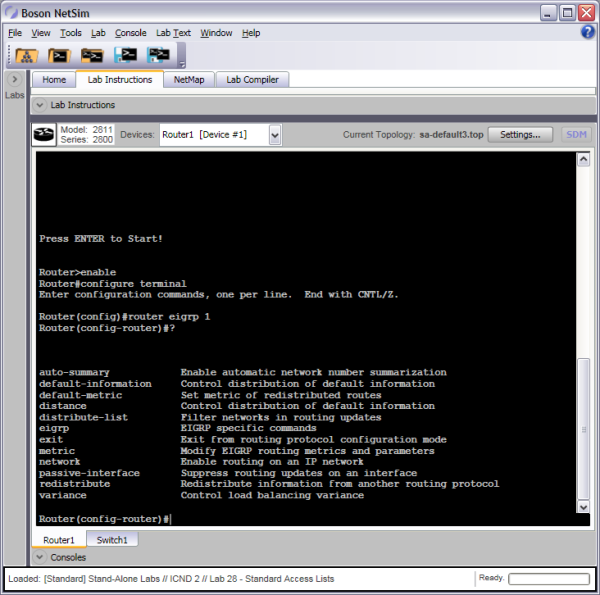Click the fourth toolbar monitor console icon

[x=126, y=55]
